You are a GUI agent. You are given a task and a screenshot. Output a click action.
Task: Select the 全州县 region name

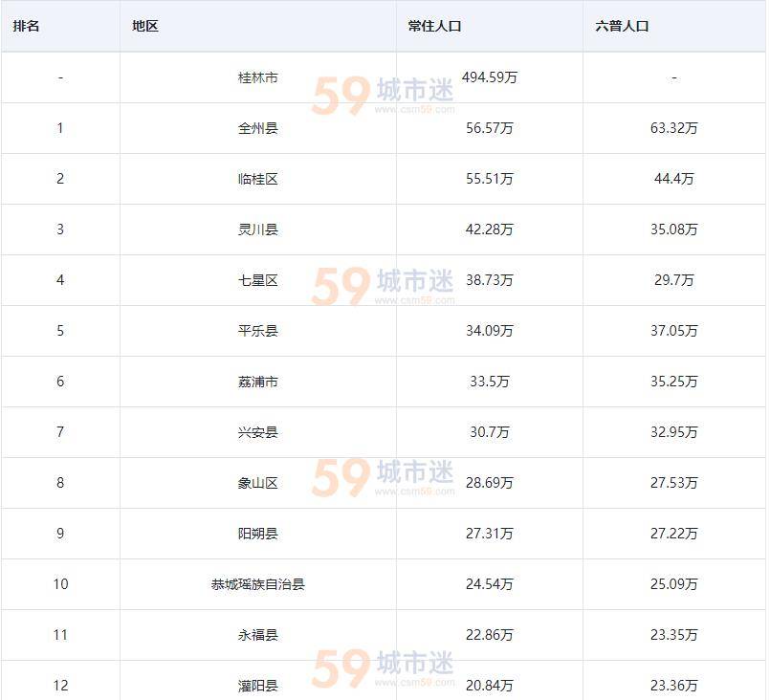[258, 128]
